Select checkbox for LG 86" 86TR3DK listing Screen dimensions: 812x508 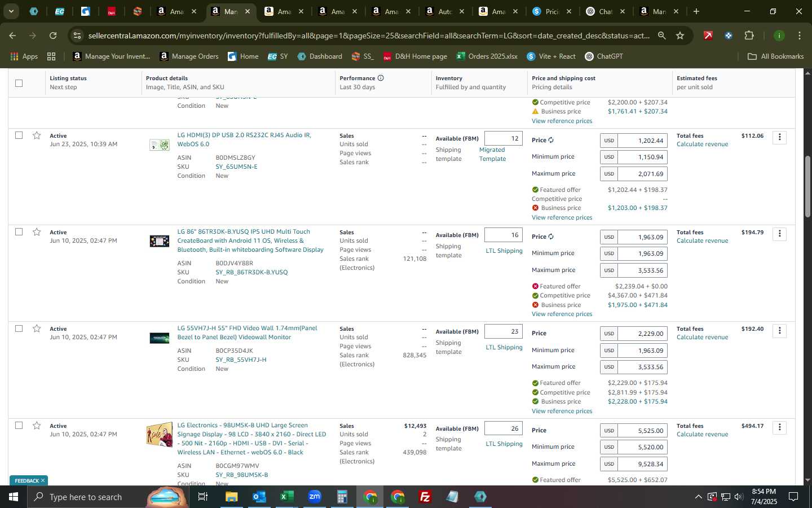19,232
